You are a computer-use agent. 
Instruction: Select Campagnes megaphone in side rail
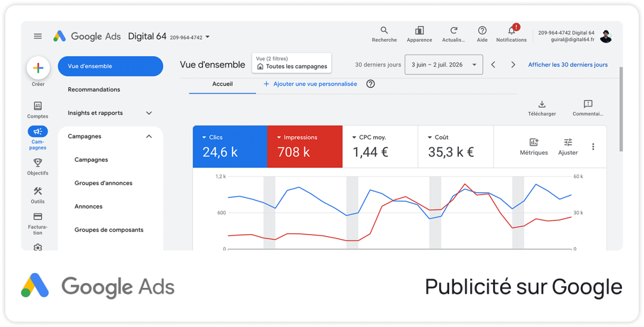(x=38, y=131)
